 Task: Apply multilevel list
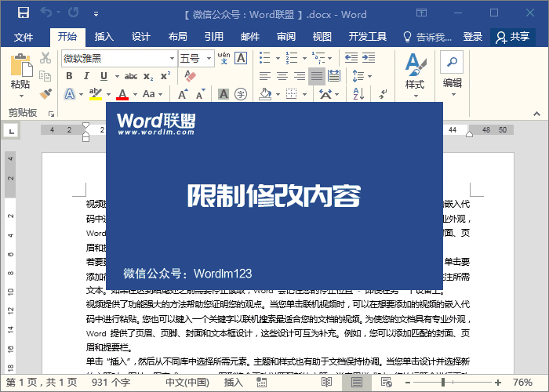318,58
